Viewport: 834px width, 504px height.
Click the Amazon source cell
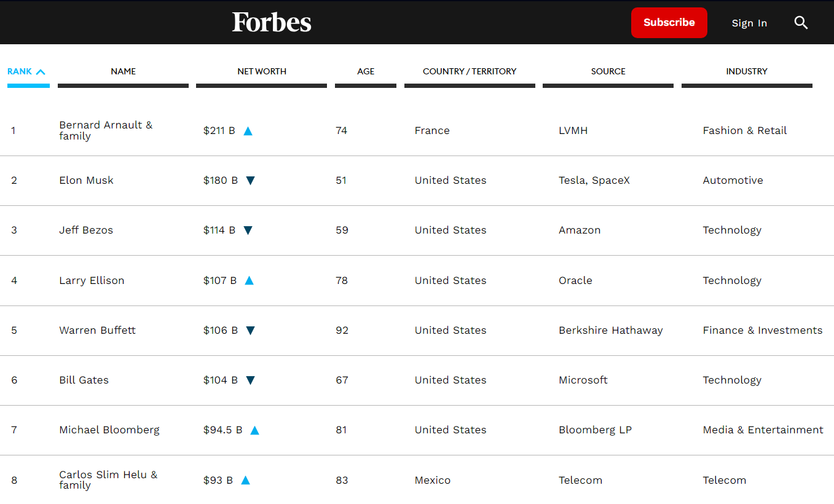point(580,230)
